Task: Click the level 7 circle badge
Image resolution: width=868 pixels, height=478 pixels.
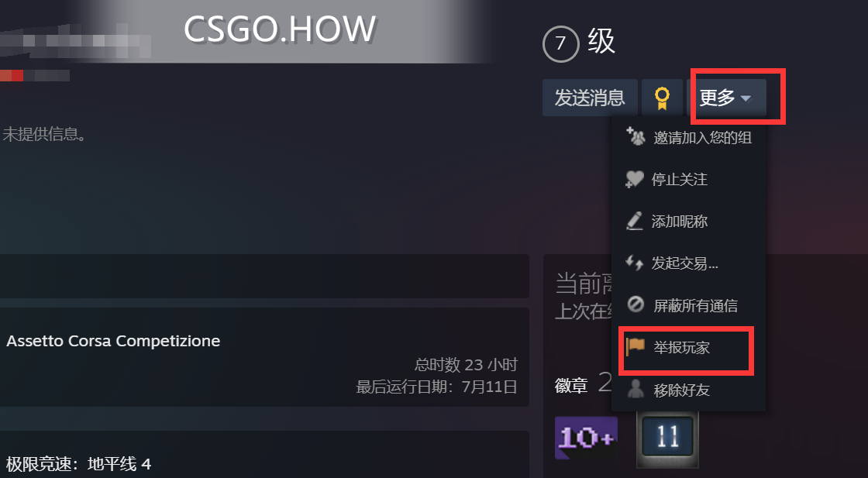Action: coord(561,43)
